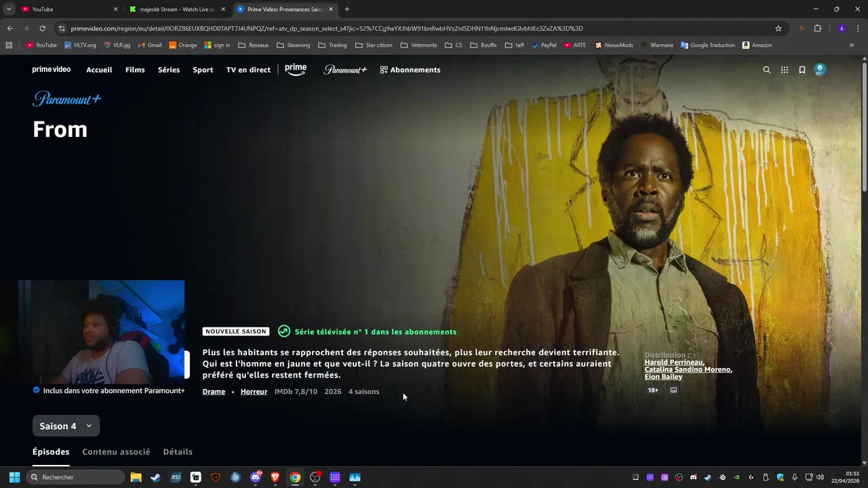Click the subtitles icon next to 18+
Screen dimensions: 868x488
click(x=673, y=390)
